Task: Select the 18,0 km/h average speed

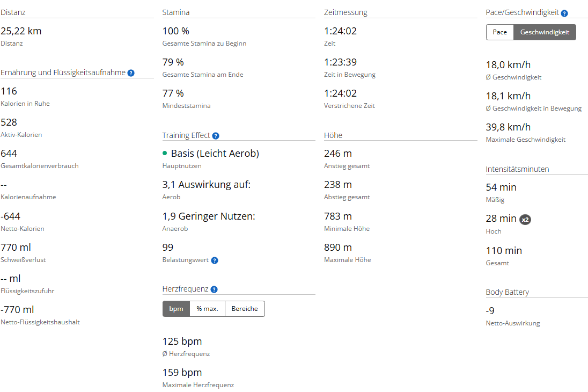Action: (508, 64)
